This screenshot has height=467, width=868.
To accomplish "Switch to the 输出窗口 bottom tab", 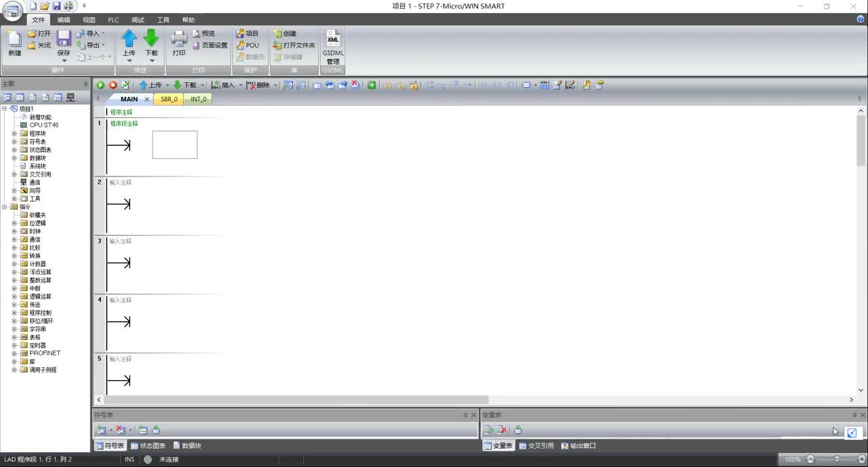I will click(578, 446).
